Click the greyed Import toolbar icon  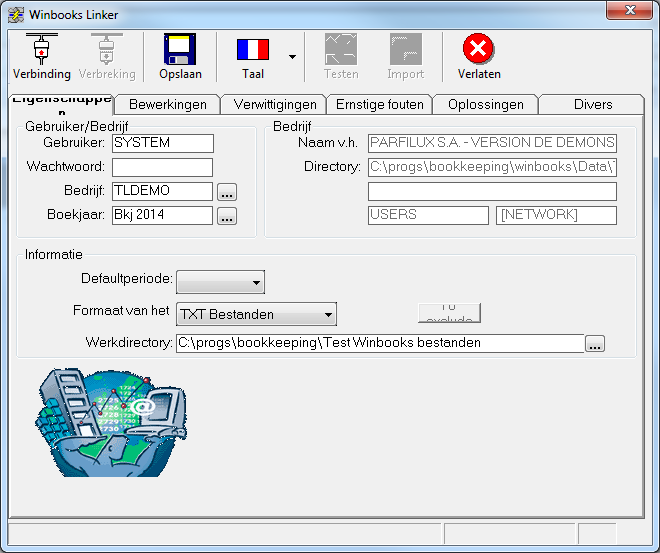pos(405,49)
